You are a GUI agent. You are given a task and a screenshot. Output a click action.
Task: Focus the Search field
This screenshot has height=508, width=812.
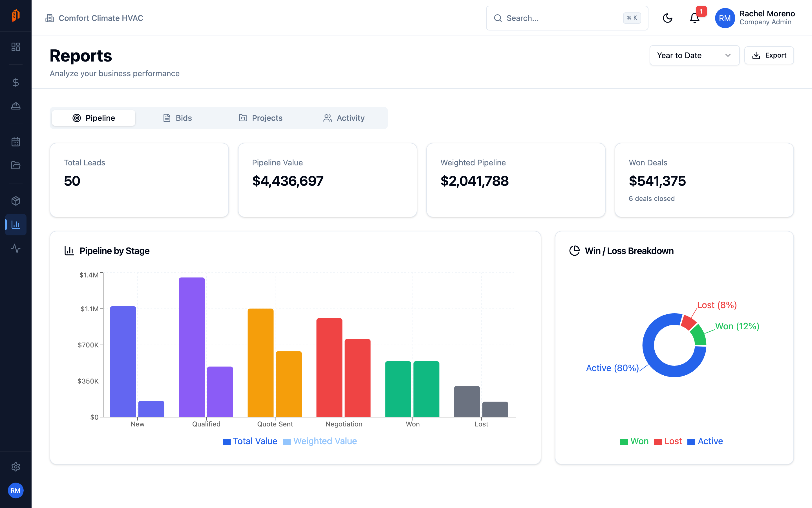tap(567, 18)
